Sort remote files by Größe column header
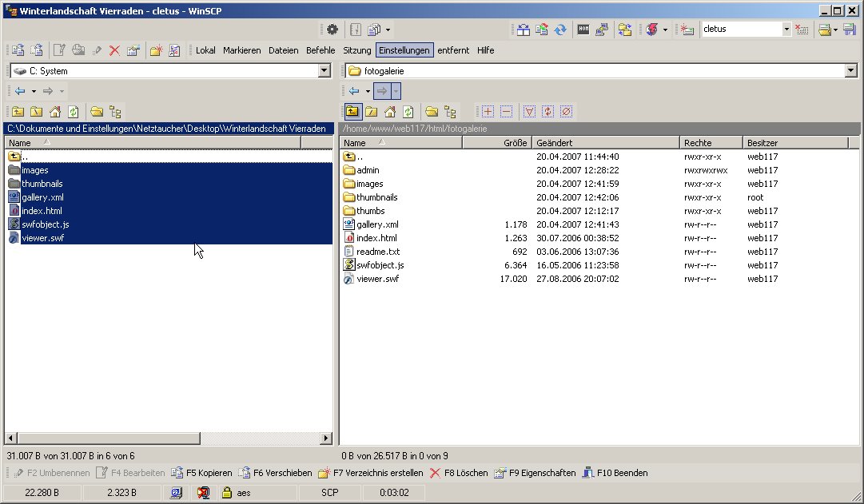Image resolution: width=864 pixels, height=504 pixels. point(496,143)
